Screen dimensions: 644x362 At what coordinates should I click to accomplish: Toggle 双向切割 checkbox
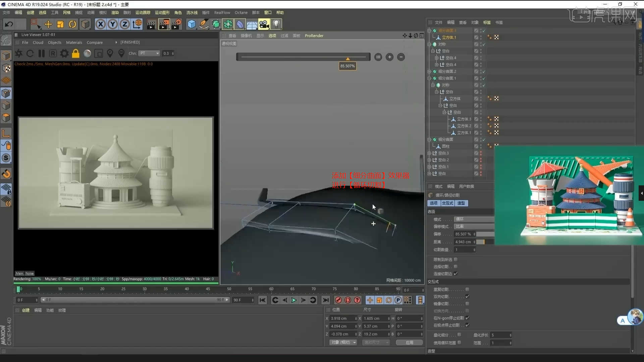pos(467,296)
